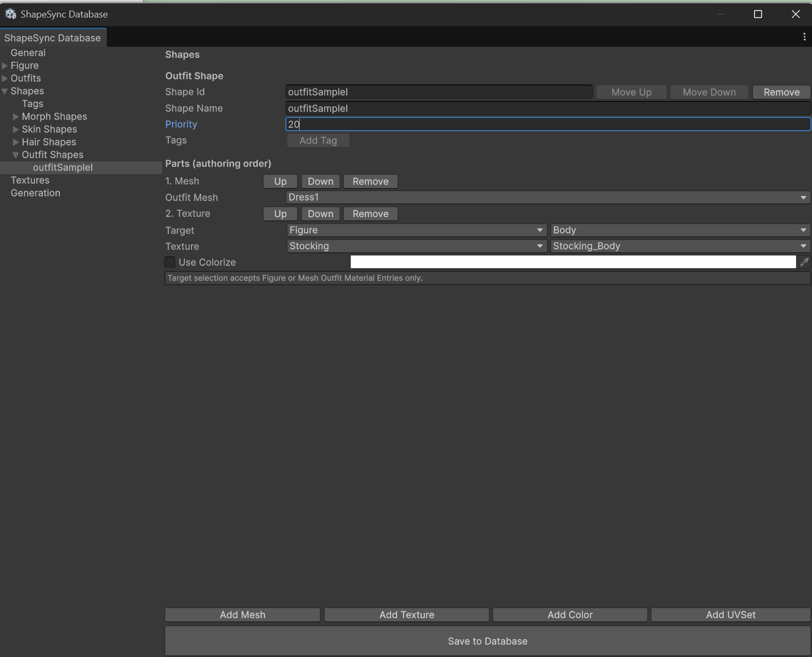This screenshot has width=812, height=657.
Task: Click the white colorize color swatch
Action: pyautogui.click(x=573, y=262)
